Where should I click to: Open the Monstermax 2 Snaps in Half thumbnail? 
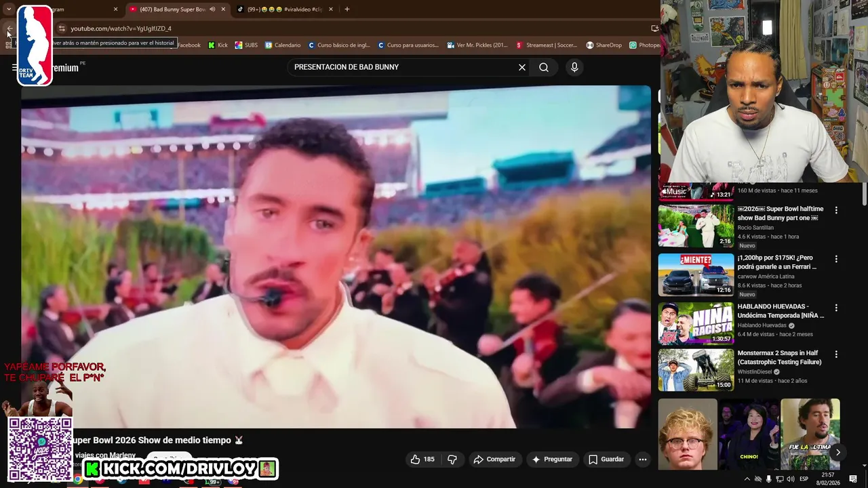pos(696,370)
